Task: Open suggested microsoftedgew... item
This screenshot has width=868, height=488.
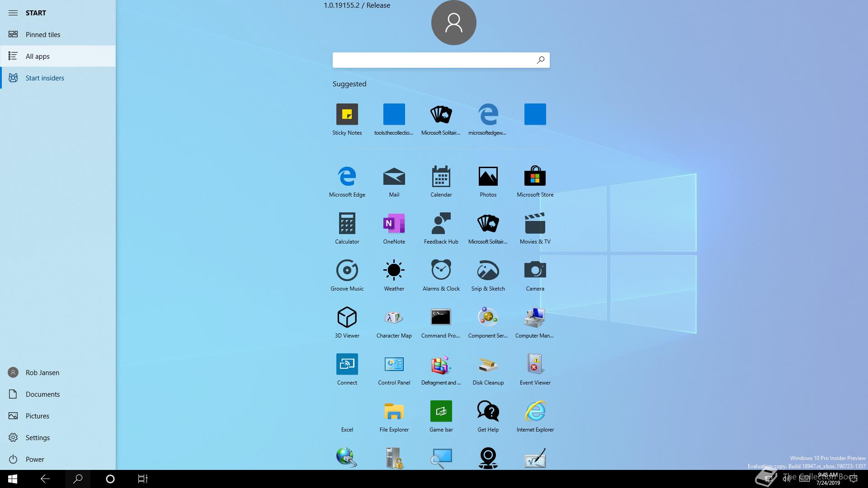Action: [488, 119]
